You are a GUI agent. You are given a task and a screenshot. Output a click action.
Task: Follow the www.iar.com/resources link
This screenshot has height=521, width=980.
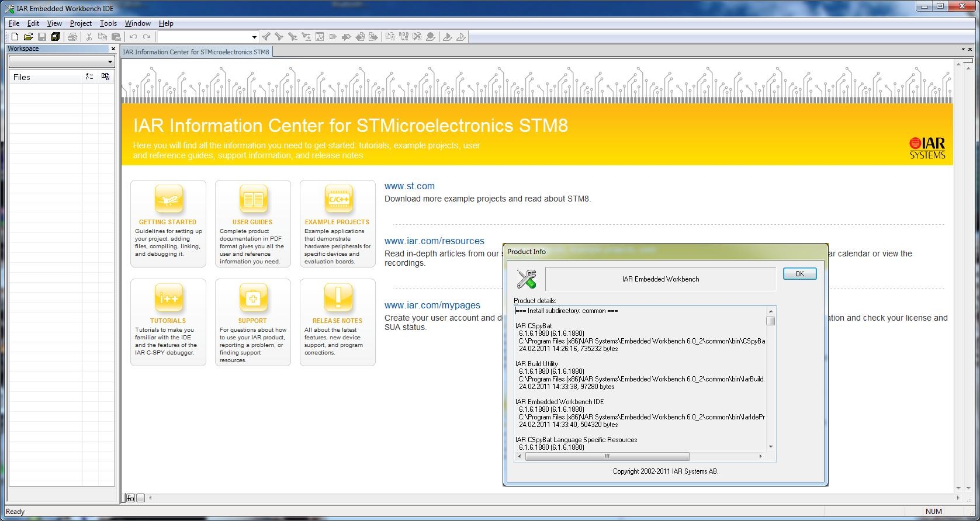(434, 241)
